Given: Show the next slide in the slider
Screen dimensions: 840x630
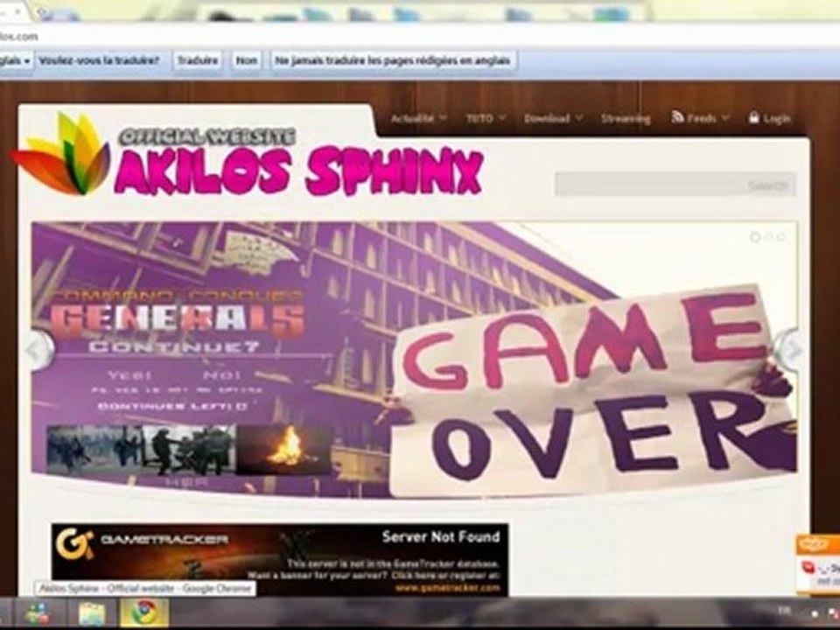Looking at the screenshot, I should click(x=788, y=350).
